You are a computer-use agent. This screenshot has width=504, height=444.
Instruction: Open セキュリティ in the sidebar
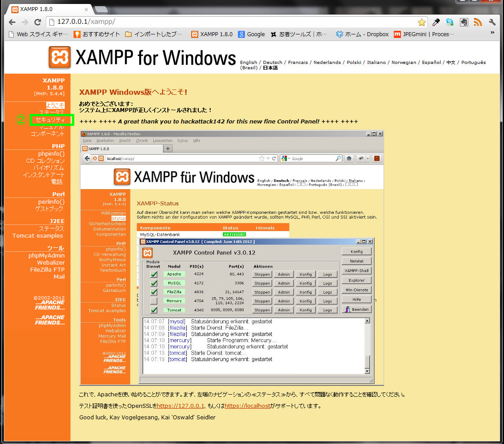point(50,119)
